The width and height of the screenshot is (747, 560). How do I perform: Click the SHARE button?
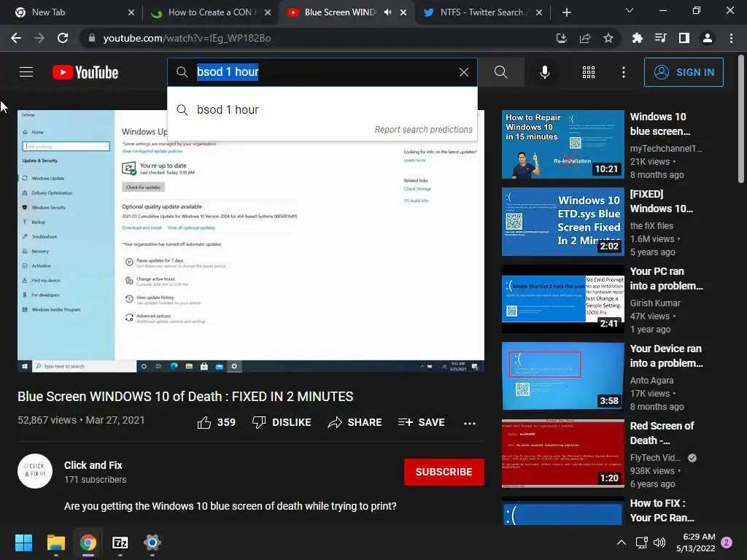pos(355,422)
